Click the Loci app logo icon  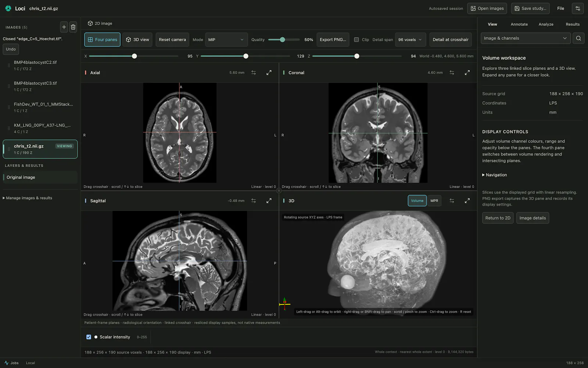click(8, 8)
